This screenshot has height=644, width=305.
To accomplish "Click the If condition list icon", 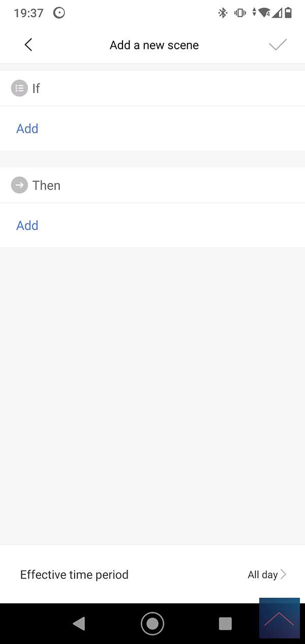I will pos(19,88).
